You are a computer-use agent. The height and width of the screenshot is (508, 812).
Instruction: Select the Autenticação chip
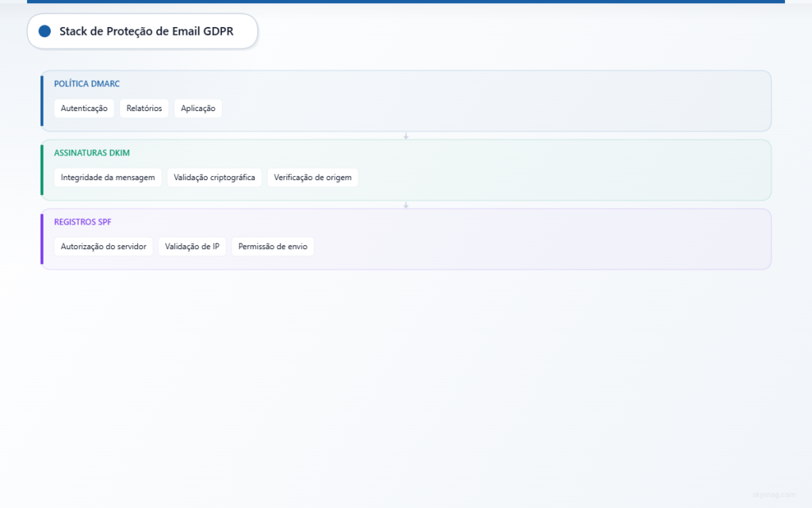tap(84, 108)
